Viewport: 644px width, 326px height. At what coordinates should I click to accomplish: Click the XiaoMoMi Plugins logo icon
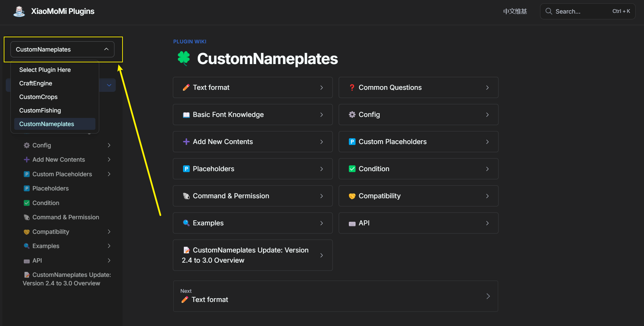[x=19, y=12]
